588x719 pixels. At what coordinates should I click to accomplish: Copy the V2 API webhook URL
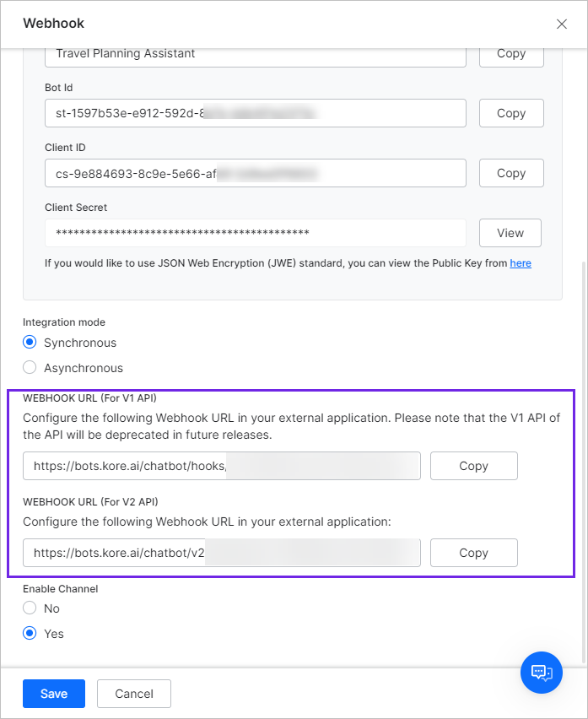(x=473, y=553)
